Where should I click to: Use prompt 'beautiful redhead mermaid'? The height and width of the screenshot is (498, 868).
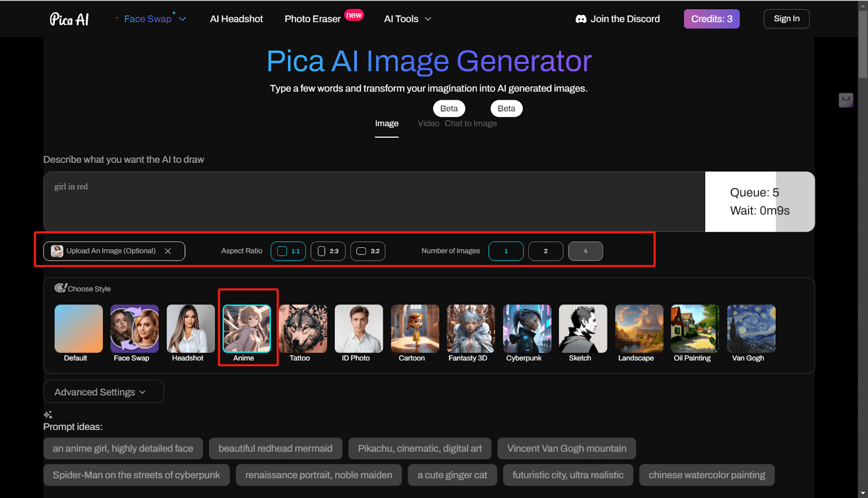point(276,449)
